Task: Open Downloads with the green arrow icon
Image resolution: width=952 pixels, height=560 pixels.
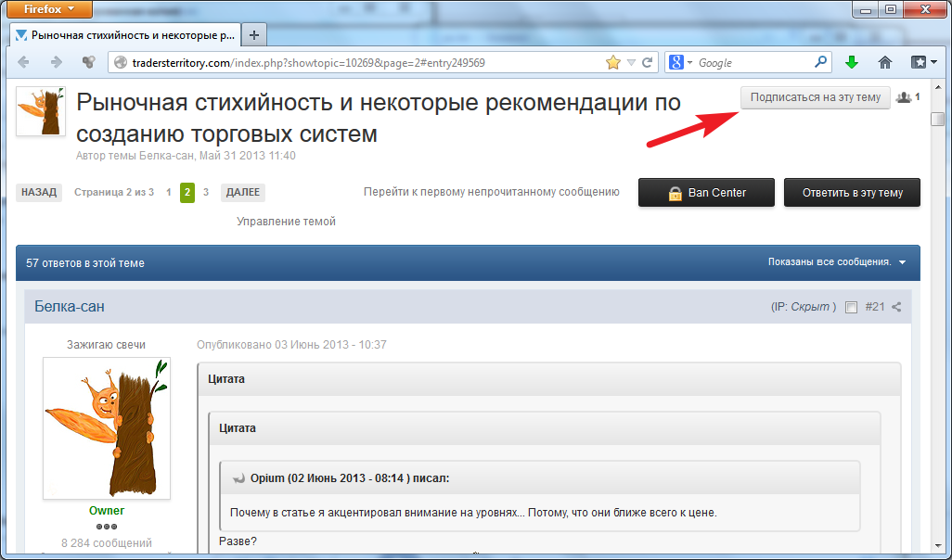Action: (852, 62)
